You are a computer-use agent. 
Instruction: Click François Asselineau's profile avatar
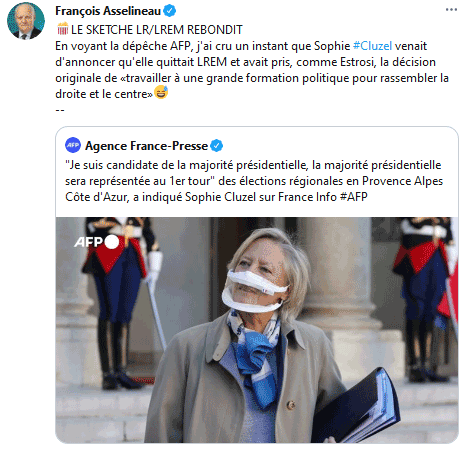click(x=26, y=21)
